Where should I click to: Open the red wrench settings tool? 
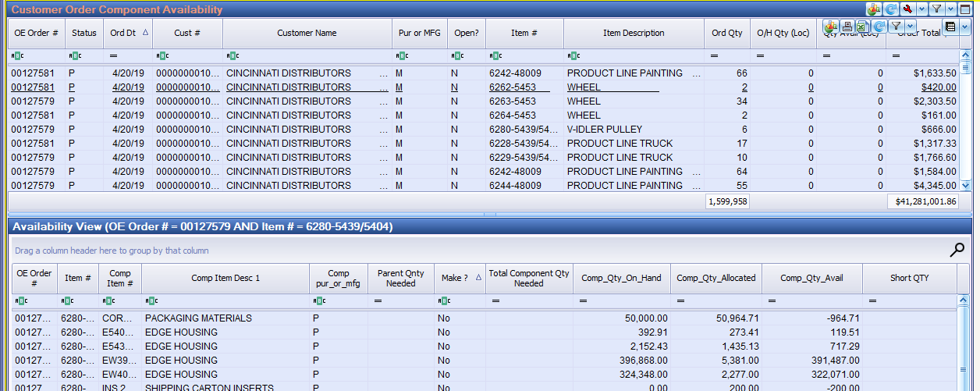[908, 9]
